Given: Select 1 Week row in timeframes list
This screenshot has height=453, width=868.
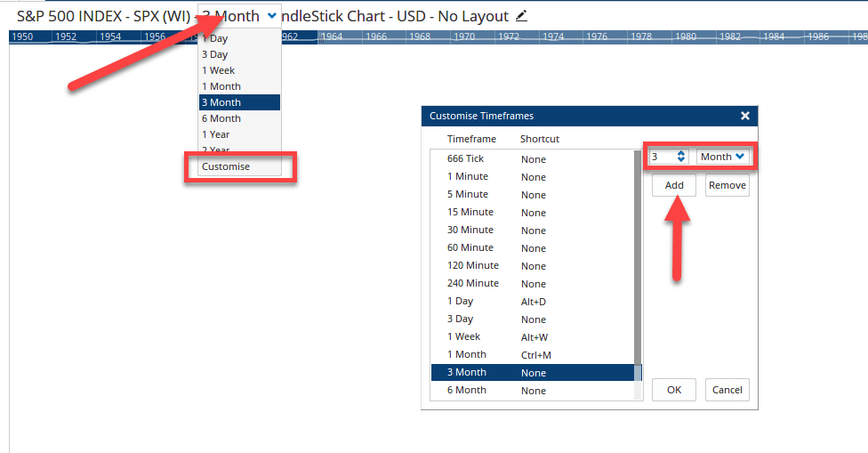Looking at the screenshot, I should (x=532, y=336).
